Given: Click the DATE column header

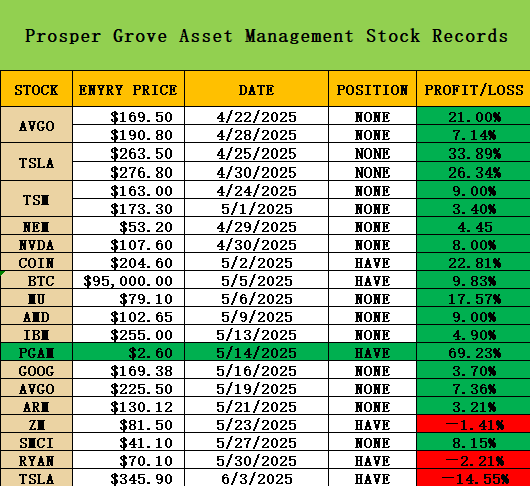Looking at the screenshot, I should 256,89.
